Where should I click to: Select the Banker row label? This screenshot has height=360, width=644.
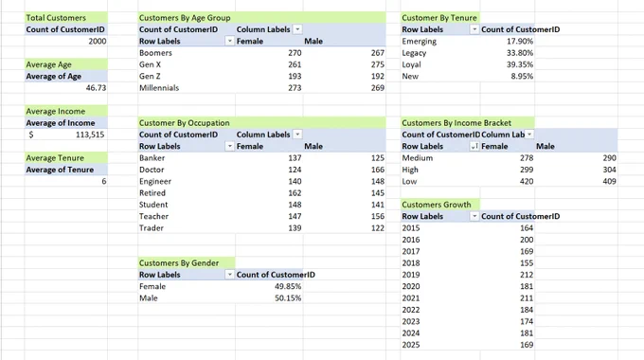click(187, 158)
